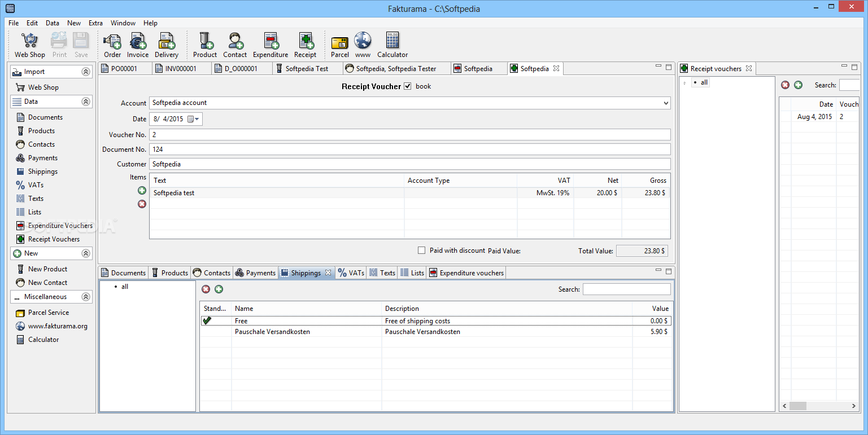Open the File menu
The height and width of the screenshot is (435, 868).
tap(14, 23)
